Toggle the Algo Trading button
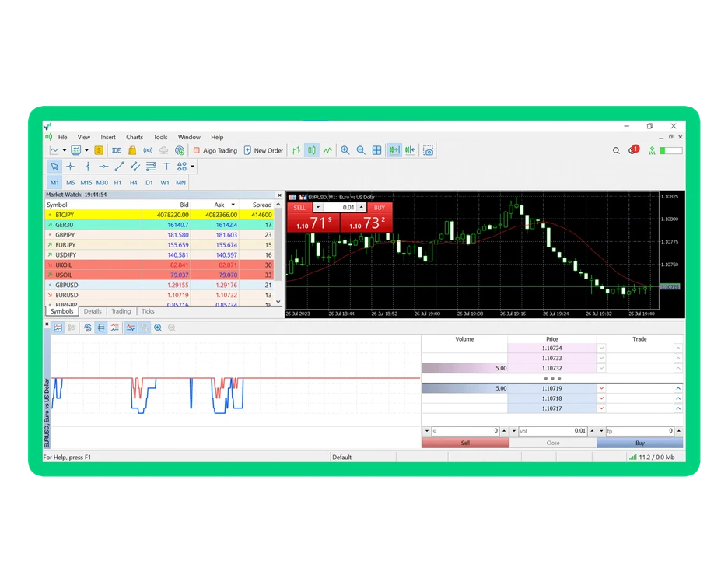Screen dimensions: 728x582 pyautogui.click(x=215, y=150)
